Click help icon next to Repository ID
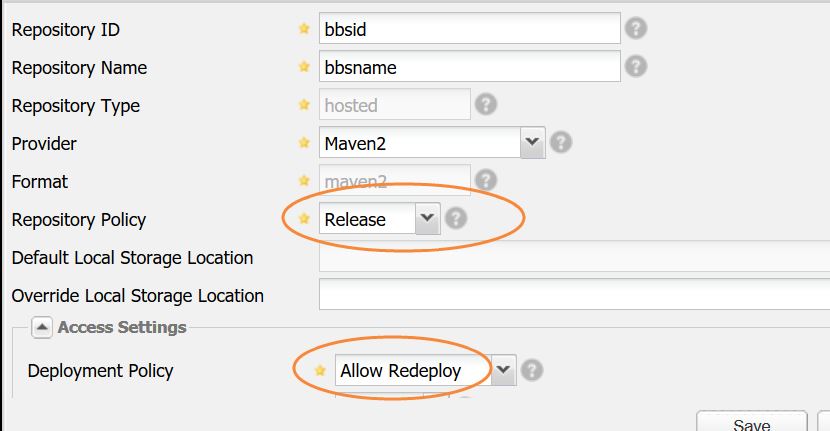 tap(635, 28)
